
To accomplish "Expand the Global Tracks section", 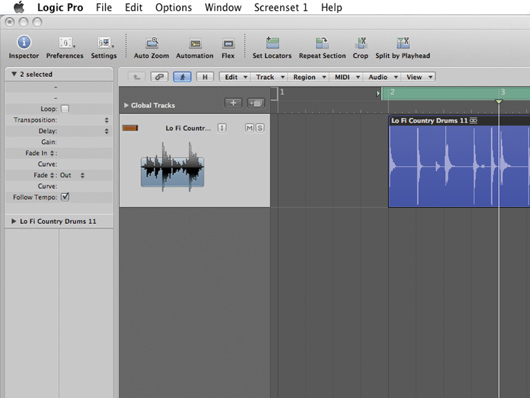I will 126,105.
